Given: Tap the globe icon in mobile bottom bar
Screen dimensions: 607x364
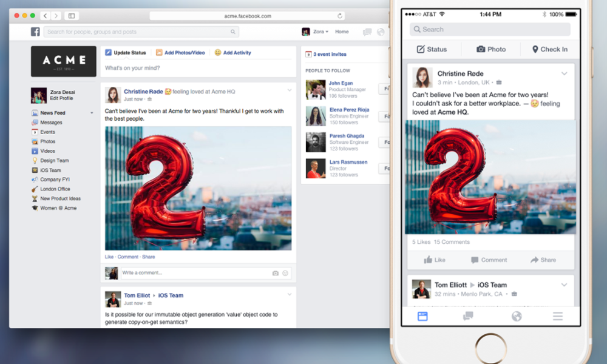Looking at the screenshot, I should coord(517,316).
